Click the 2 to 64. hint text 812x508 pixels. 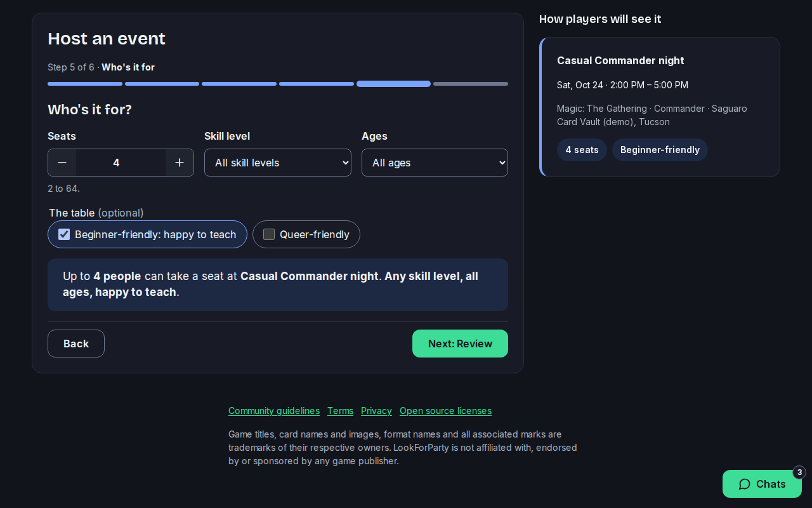[x=63, y=189]
